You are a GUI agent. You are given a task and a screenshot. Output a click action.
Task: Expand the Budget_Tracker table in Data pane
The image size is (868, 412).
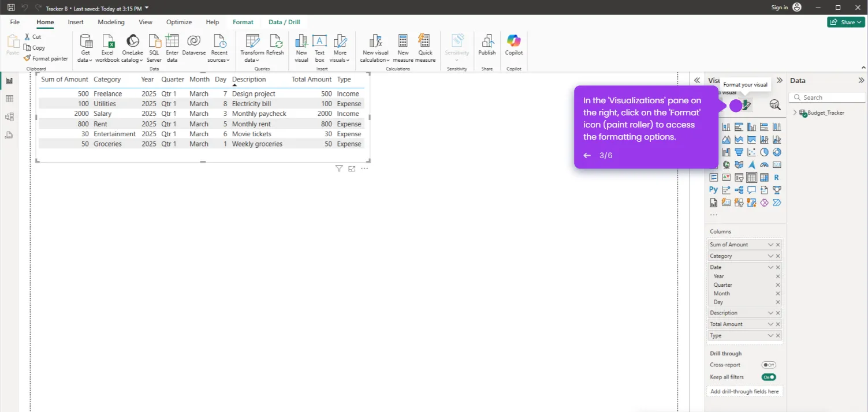(795, 113)
